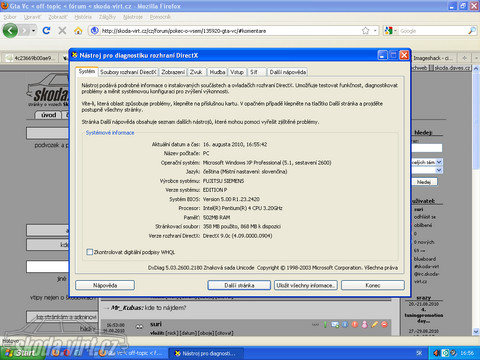The height and width of the screenshot is (360, 480).
Task: Click the oblíbené link in sidebar
Action: [423, 225]
